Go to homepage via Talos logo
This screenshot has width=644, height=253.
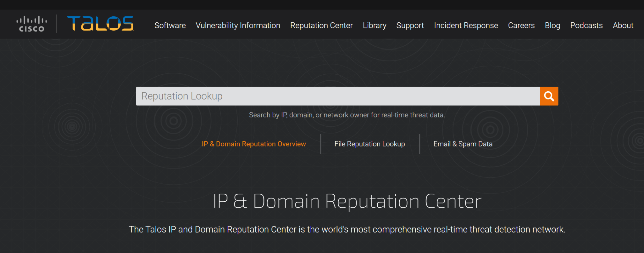pos(100,24)
